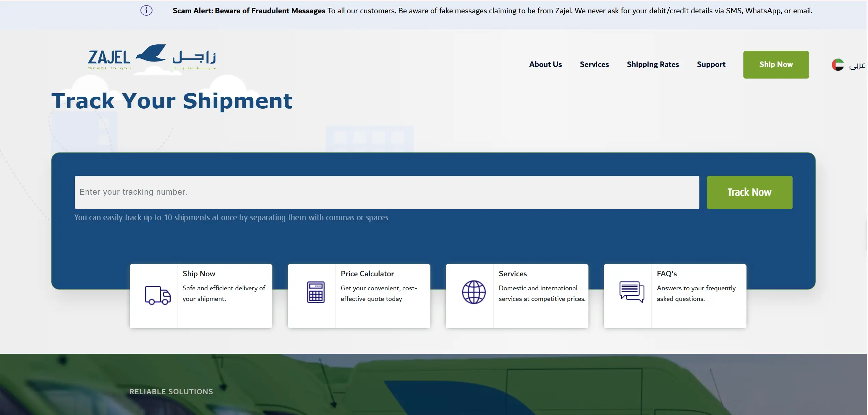This screenshot has height=415, width=868.
Task: Open the Support menu
Action: pyautogui.click(x=711, y=65)
